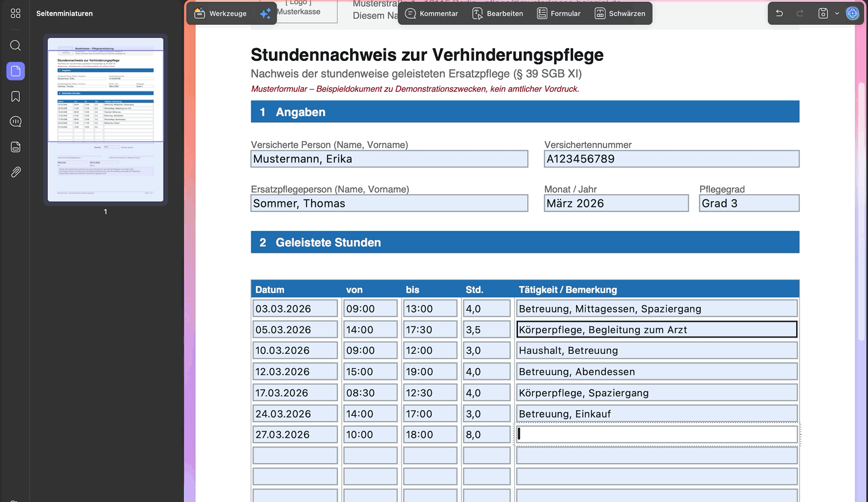868x502 pixels.
Task: Open the search panel magnifier icon
Action: pyautogui.click(x=16, y=45)
